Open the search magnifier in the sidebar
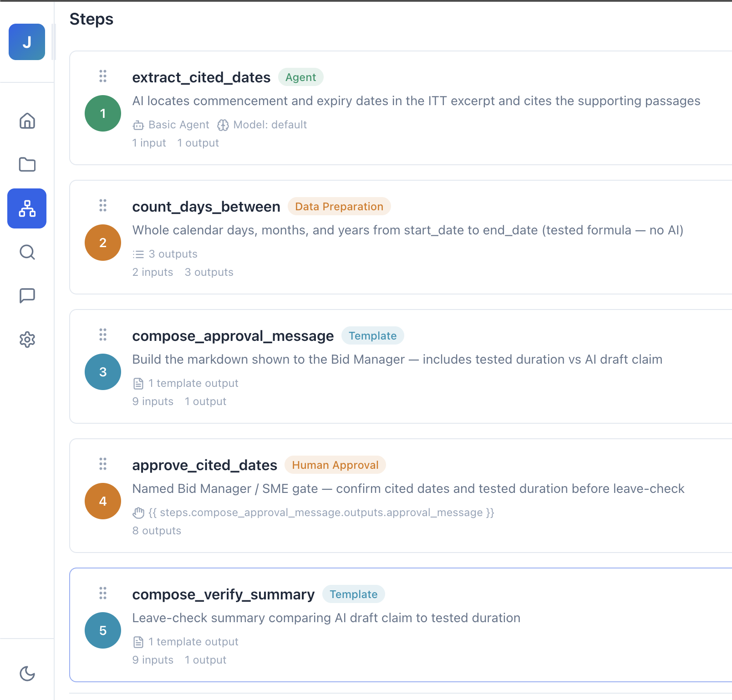The width and height of the screenshot is (732, 700). click(27, 252)
